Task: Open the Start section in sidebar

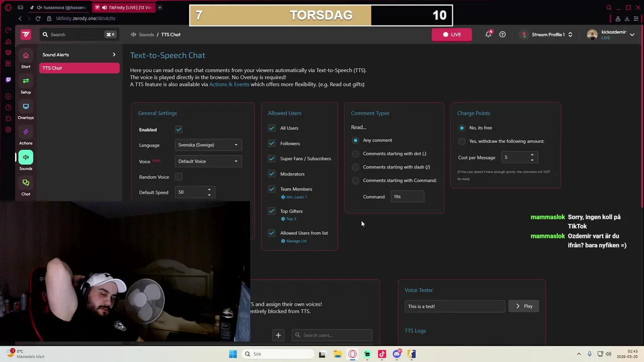Action: [26, 59]
